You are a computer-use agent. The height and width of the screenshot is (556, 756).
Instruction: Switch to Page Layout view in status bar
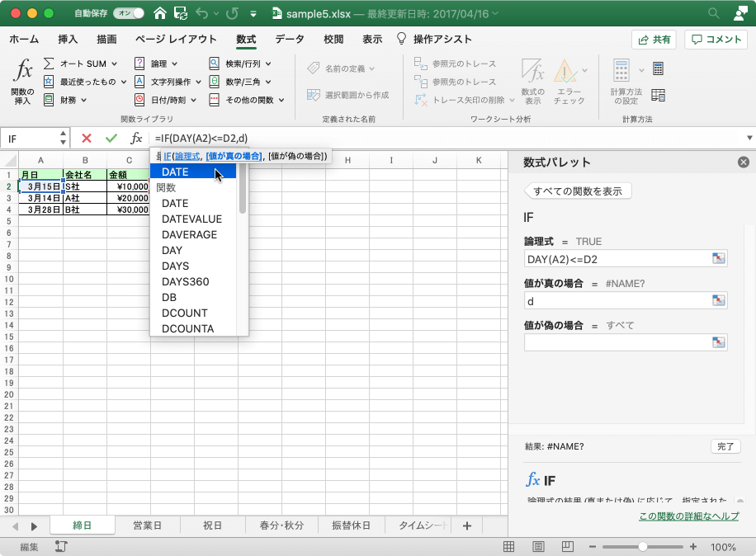(539, 547)
